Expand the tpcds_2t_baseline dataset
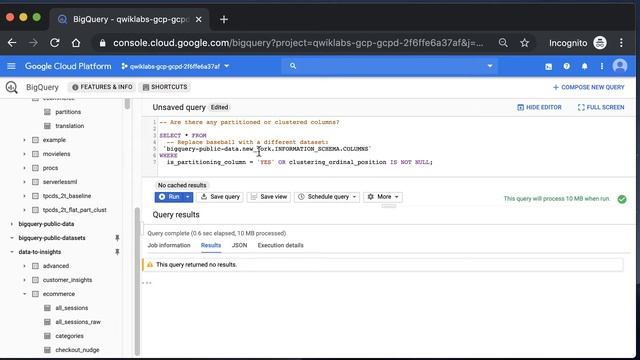 [24, 196]
